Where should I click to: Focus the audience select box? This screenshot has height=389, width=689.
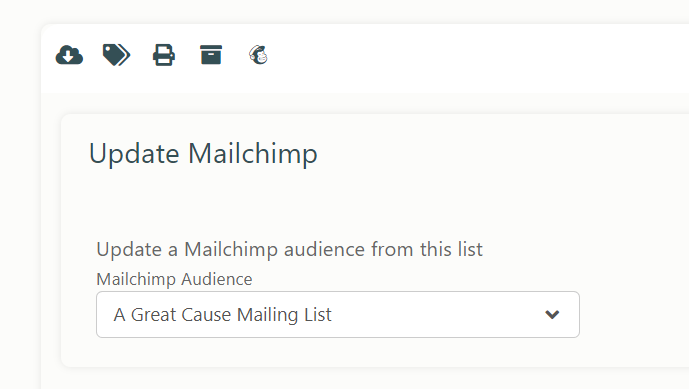[x=338, y=314]
